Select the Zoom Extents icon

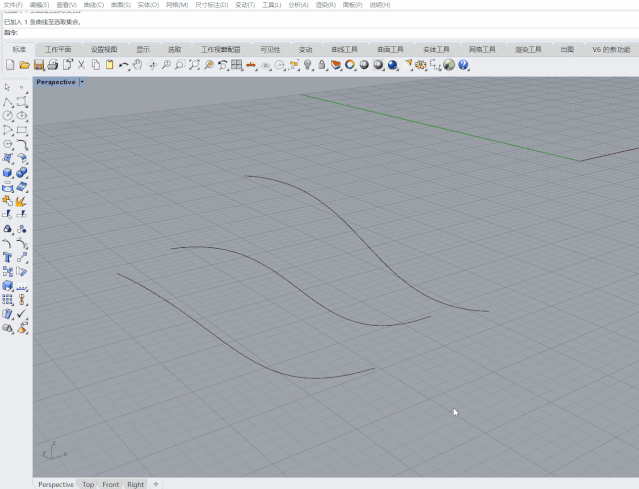195,65
